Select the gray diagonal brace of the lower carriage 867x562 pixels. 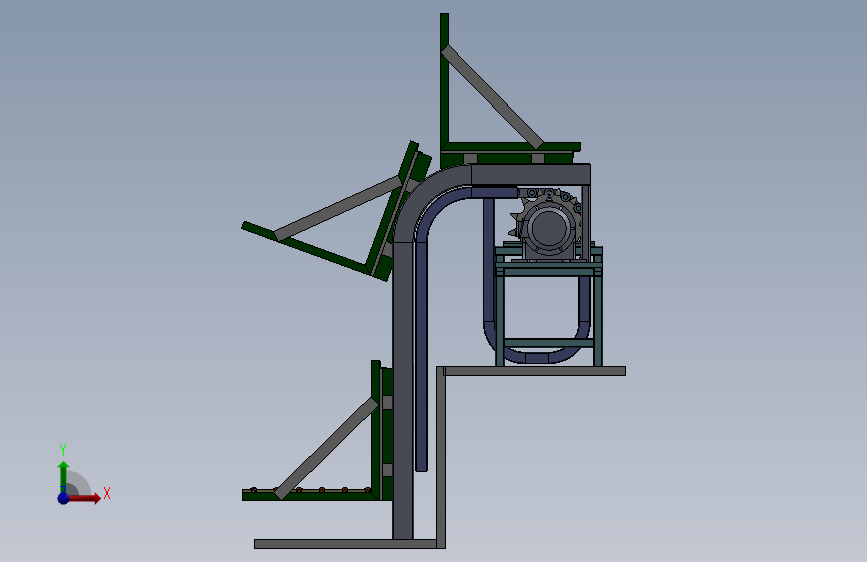click(326, 448)
